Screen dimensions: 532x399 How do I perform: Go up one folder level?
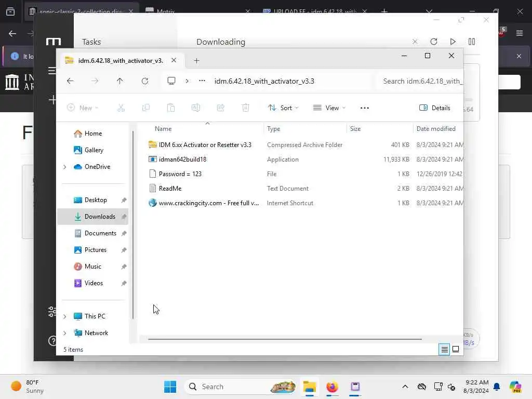click(x=120, y=81)
